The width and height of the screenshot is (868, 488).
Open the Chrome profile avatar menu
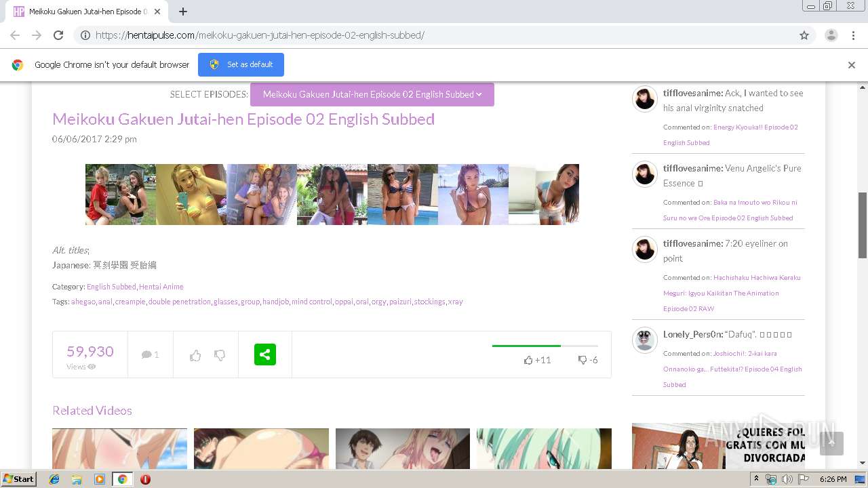[831, 35]
